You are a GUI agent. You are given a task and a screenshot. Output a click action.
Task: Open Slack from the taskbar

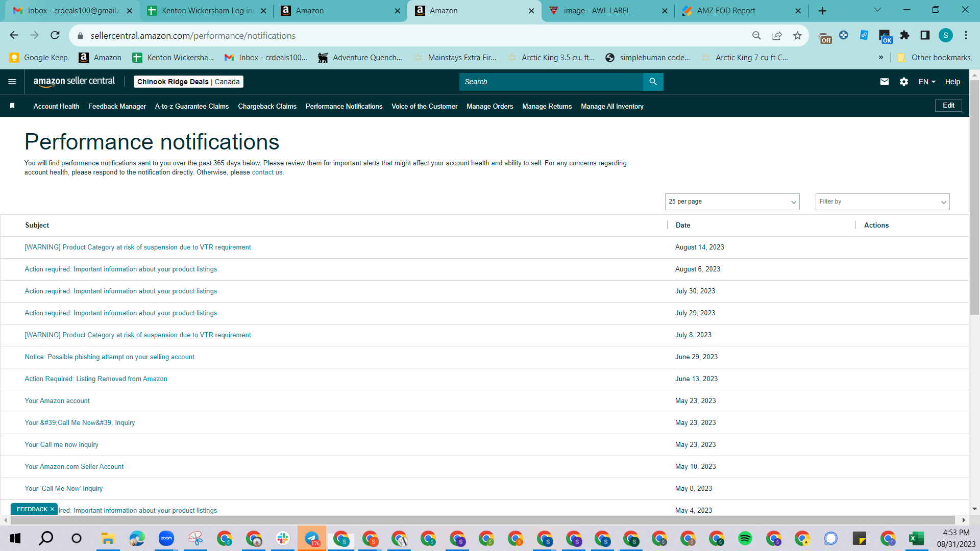(x=282, y=538)
